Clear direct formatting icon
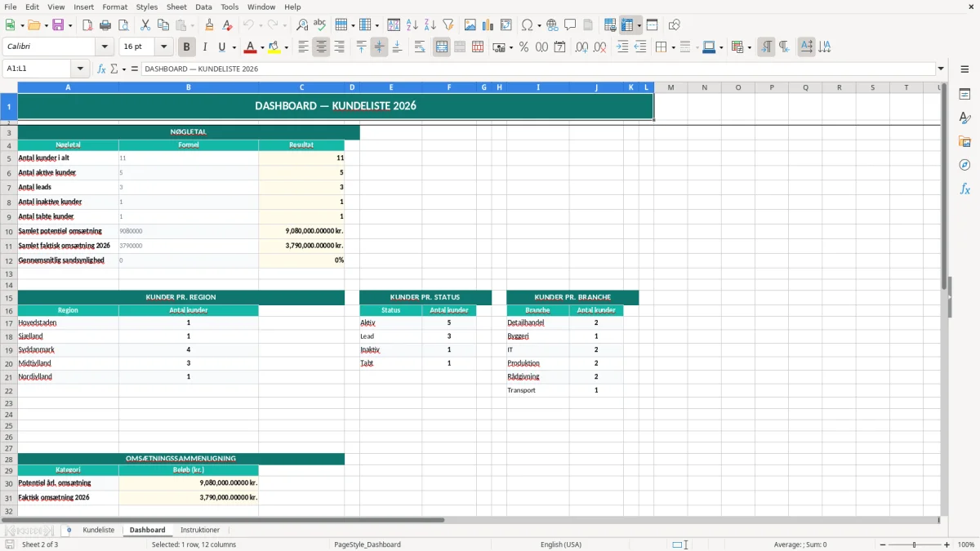 (227, 25)
